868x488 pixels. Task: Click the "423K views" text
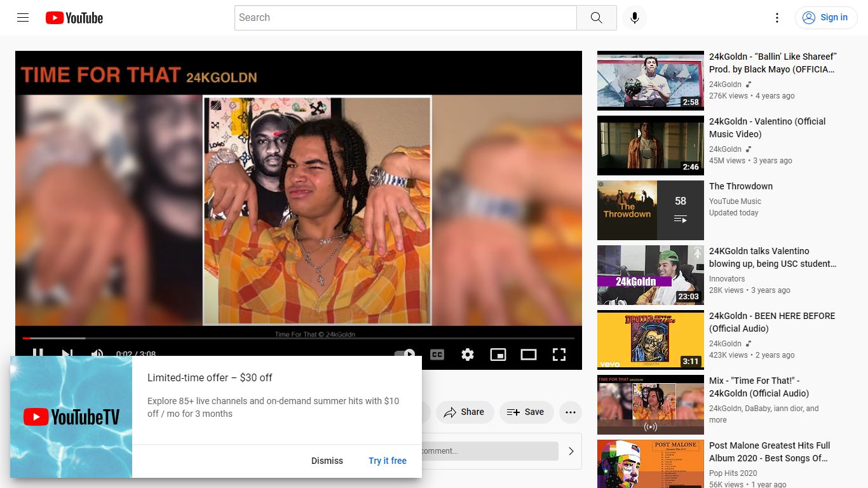[x=728, y=355]
